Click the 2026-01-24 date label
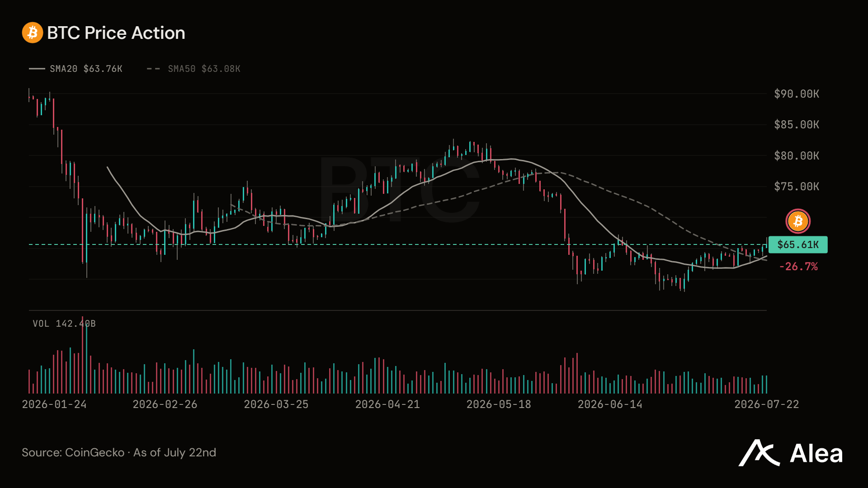Screen dimensions: 868x488 [54, 404]
